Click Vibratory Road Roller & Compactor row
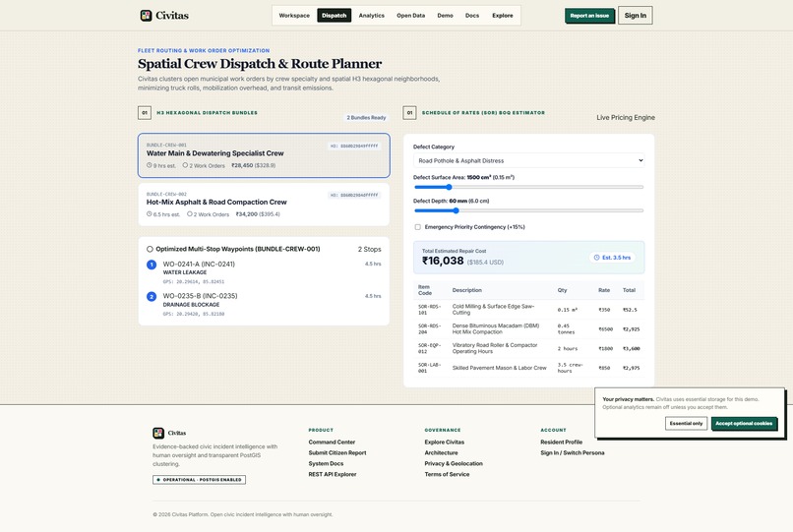This screenshot has width=793, height=532. point(529,348)
